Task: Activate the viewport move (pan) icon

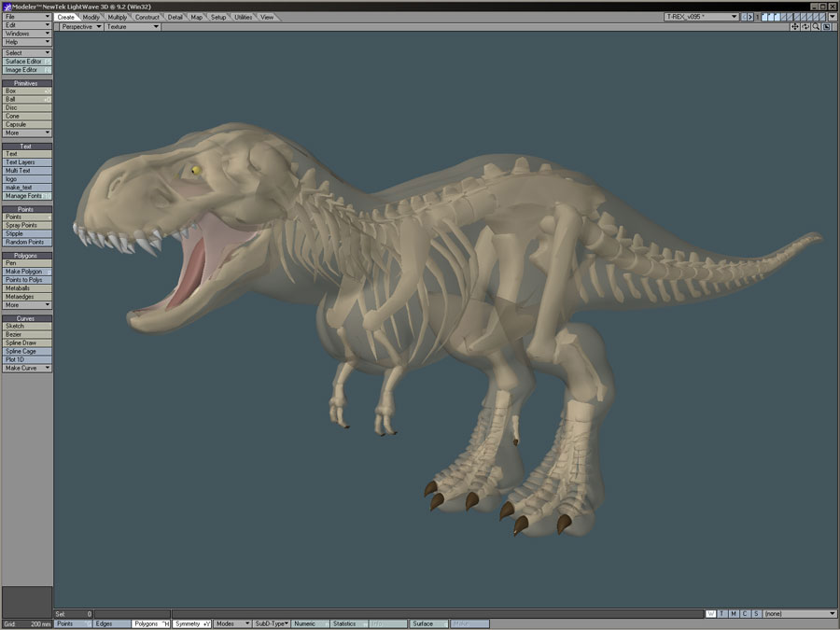Action: [795, 27]
